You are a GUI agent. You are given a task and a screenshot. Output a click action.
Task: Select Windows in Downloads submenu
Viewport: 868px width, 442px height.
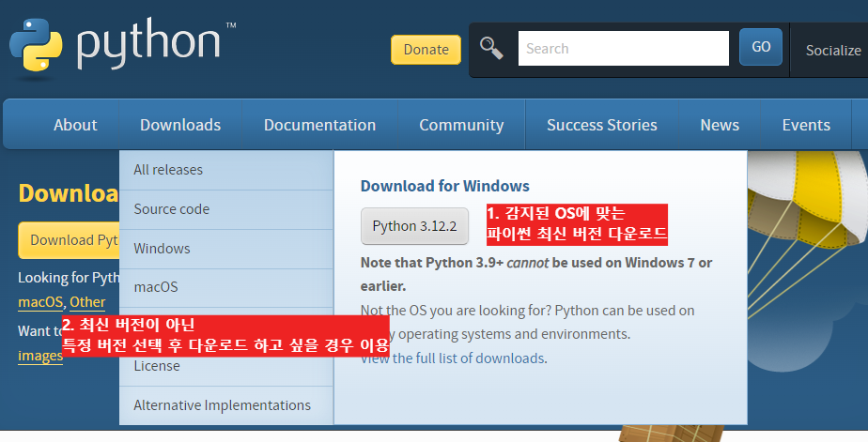[225, 249]
